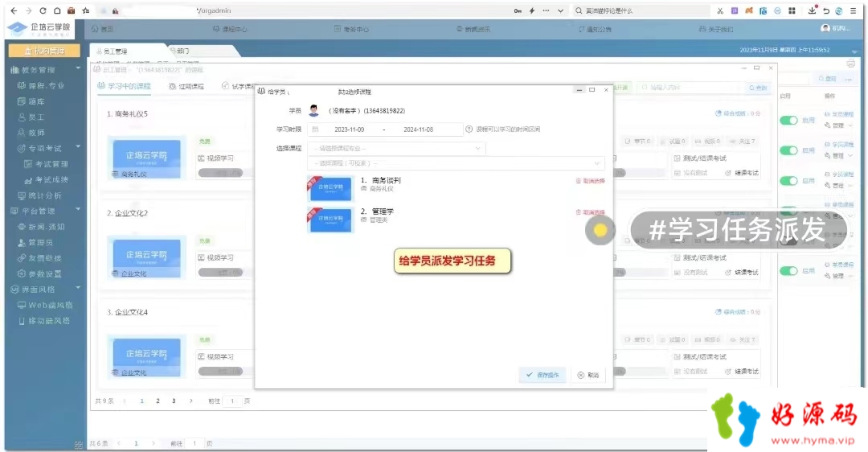Collapse the 教务管理 sidebar group
Screen dimensions: 868x452
78,68
